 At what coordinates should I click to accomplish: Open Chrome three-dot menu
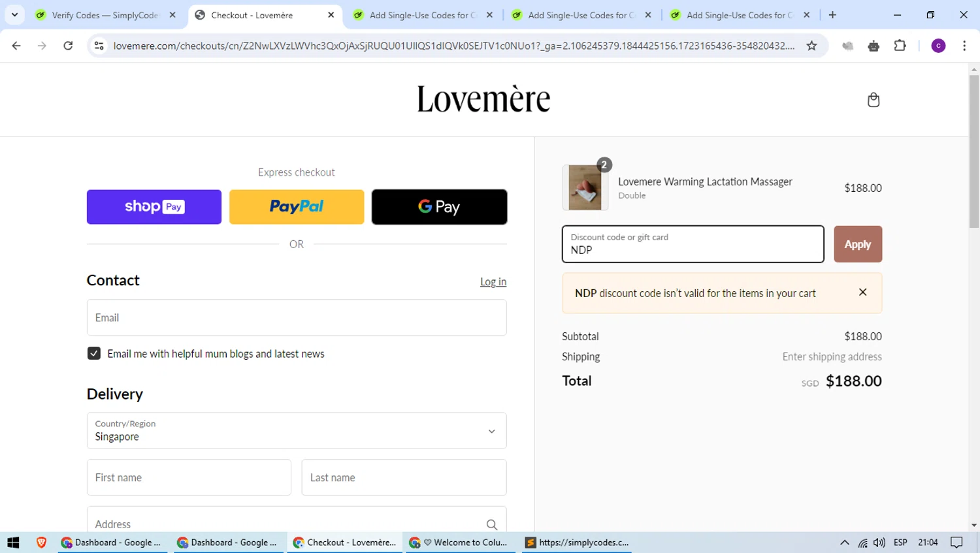point(964,46)
